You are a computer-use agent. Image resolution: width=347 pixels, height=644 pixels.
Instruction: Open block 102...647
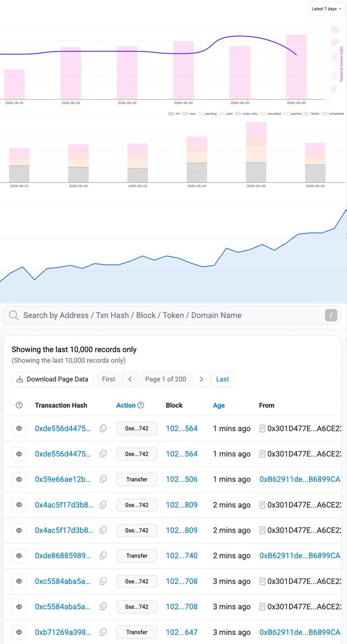182,632
